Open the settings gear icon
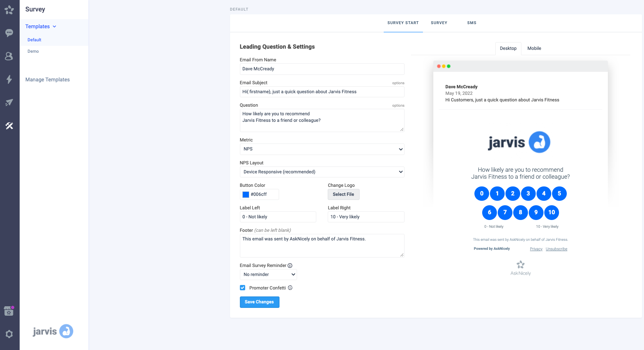This screenshot has width=644, height=350. [x=9, y=334]
